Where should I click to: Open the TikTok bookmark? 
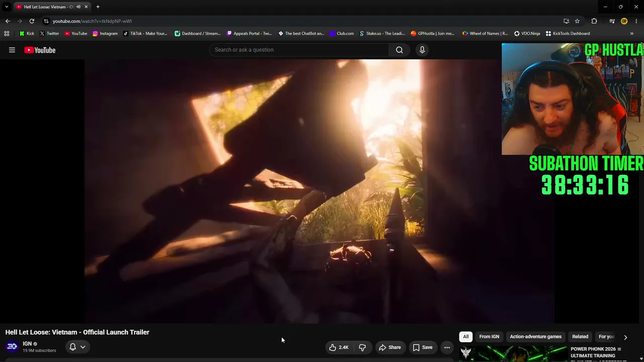(x=145, y=34)
